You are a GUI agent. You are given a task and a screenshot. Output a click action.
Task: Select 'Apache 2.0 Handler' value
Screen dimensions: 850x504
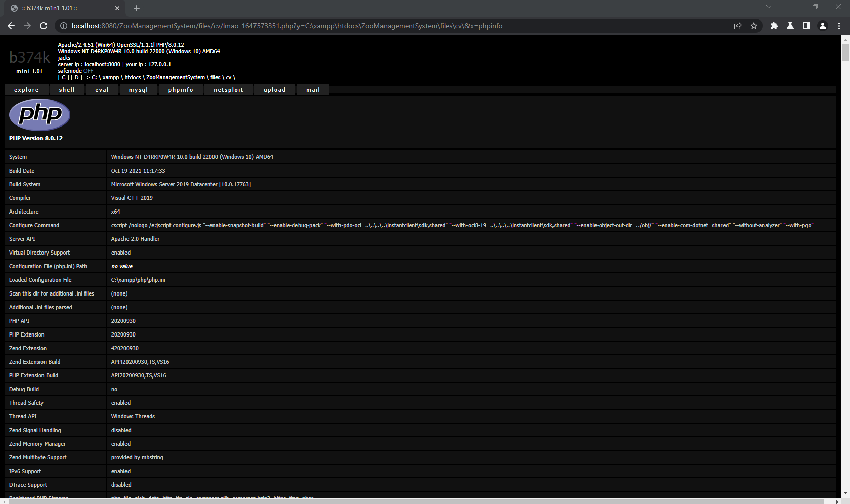pyautogui.click(x=136, y=239)
